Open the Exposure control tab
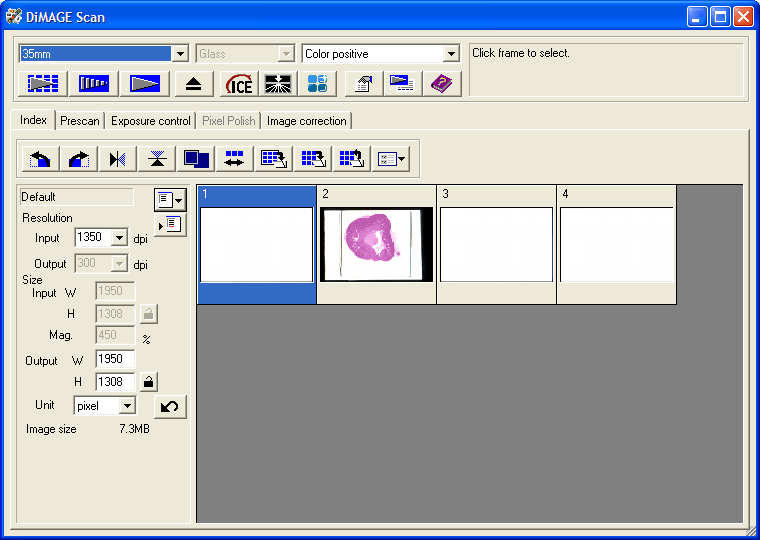The width and height of the screenshot is (760, 540). tap(151, 121)
